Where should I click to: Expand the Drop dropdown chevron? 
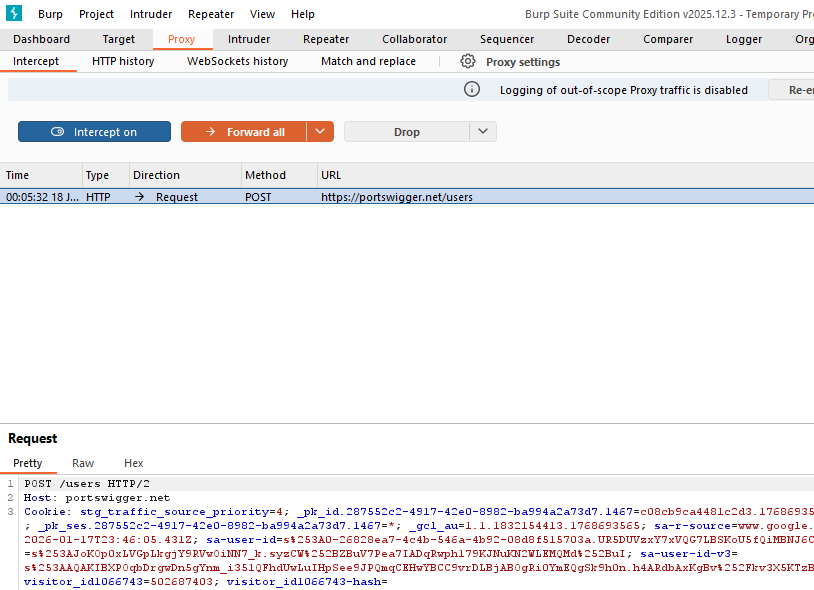[483, 132]
